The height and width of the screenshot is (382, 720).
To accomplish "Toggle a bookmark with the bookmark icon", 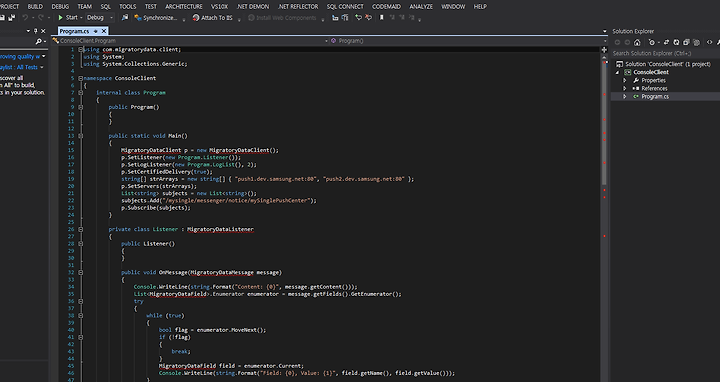I will [x=382, y=18].
